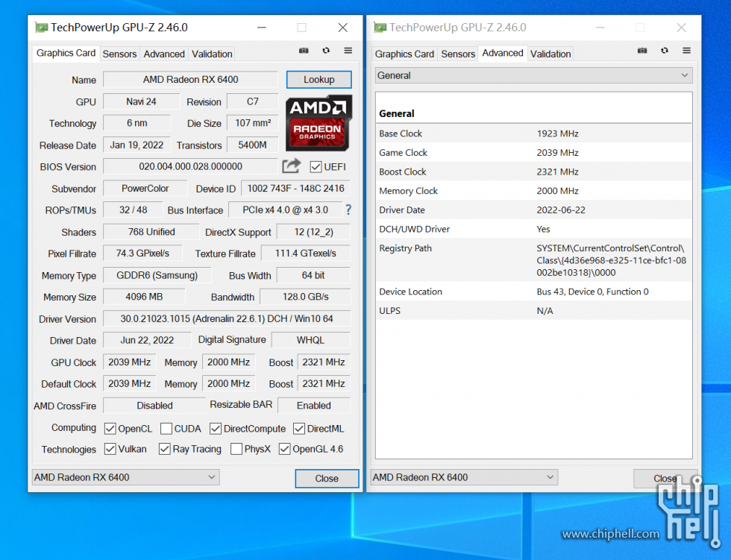Select the DCH/UWD Driver row
The image size is (731, 560).
pos(533,229)
